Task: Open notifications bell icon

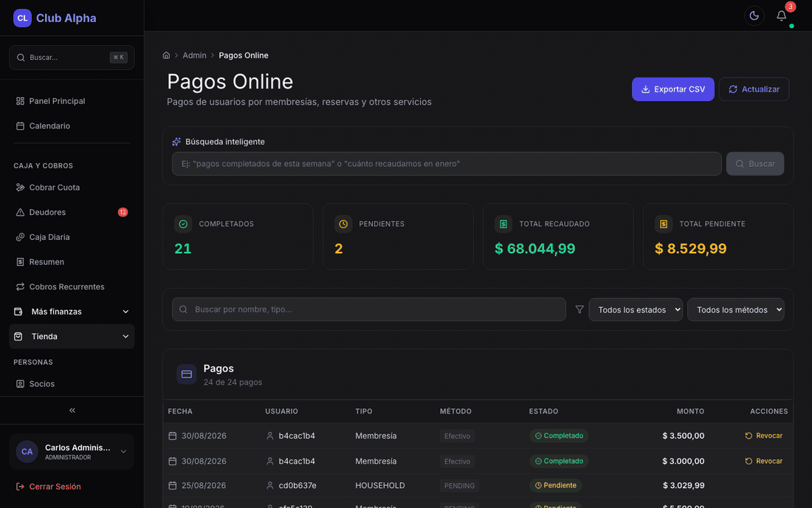Action: [782, 16]
